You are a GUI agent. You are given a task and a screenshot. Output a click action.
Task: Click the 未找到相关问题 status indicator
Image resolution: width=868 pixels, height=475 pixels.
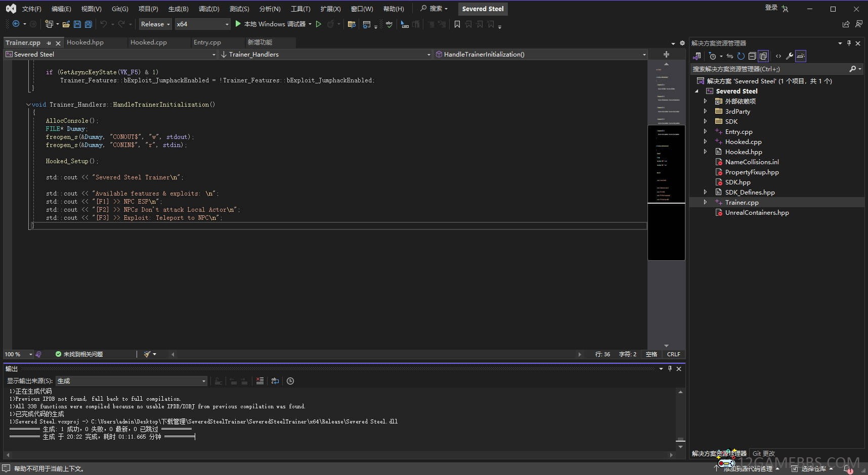(79, 354)
